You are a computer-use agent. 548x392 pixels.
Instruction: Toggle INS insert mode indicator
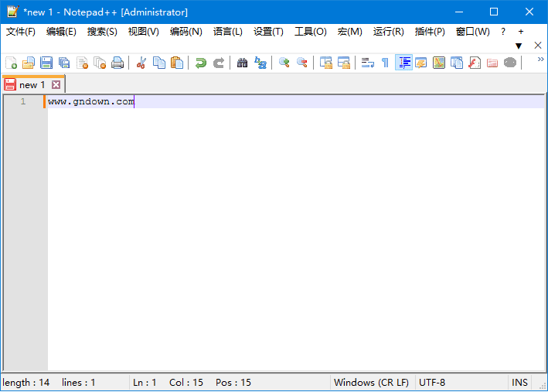click(519, 382)
